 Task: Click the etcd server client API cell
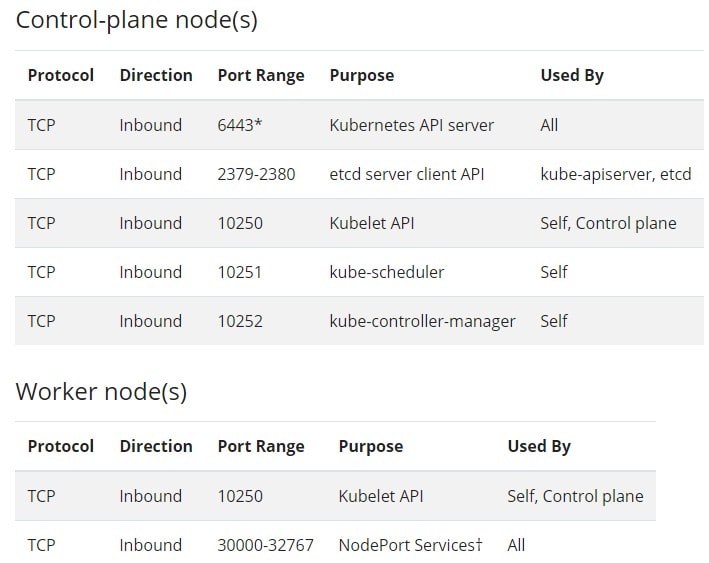(x=407, y=174)
